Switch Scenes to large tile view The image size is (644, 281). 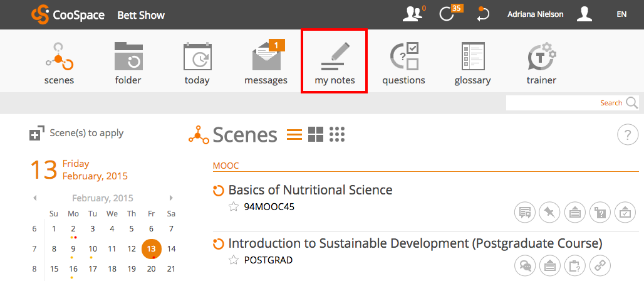tap(316, 134)
